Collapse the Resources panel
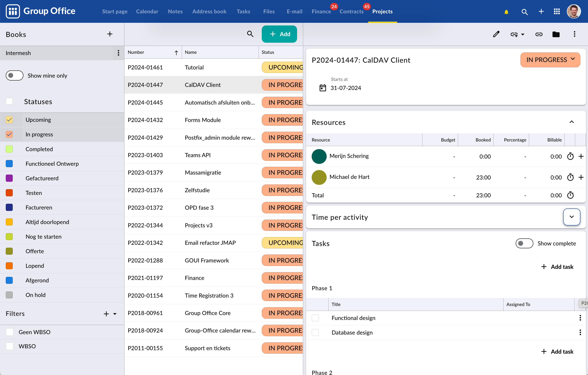 click(x=572, y=122)
